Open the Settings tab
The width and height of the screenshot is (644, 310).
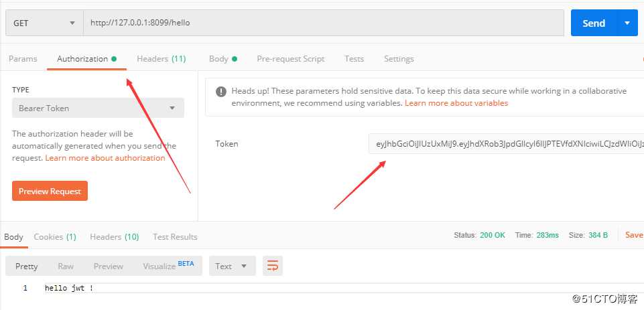[x=399, y=59]
